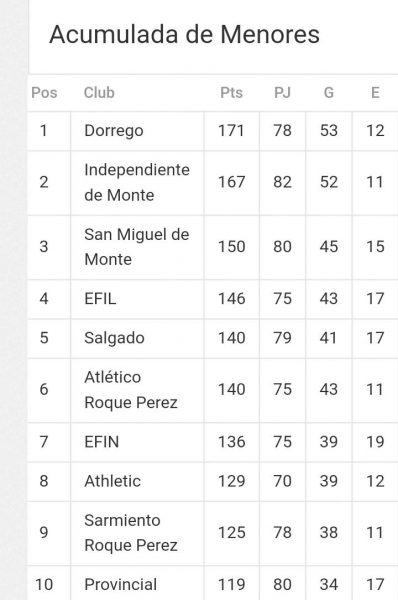Click the EFIN club name

(x=101, y=442)
